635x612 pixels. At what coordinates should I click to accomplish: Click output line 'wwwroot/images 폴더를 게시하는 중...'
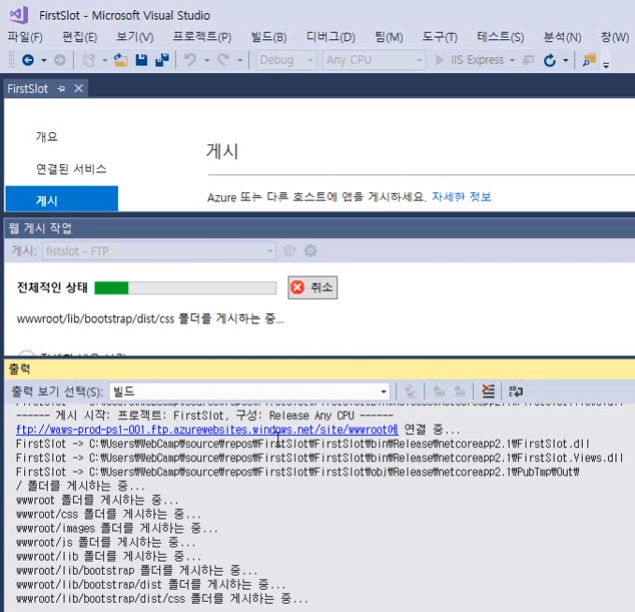click(117, 529)
